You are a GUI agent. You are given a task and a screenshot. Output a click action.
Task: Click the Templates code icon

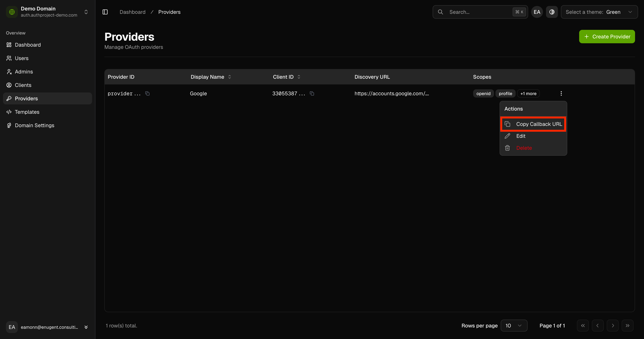click(x=9, y=112)
